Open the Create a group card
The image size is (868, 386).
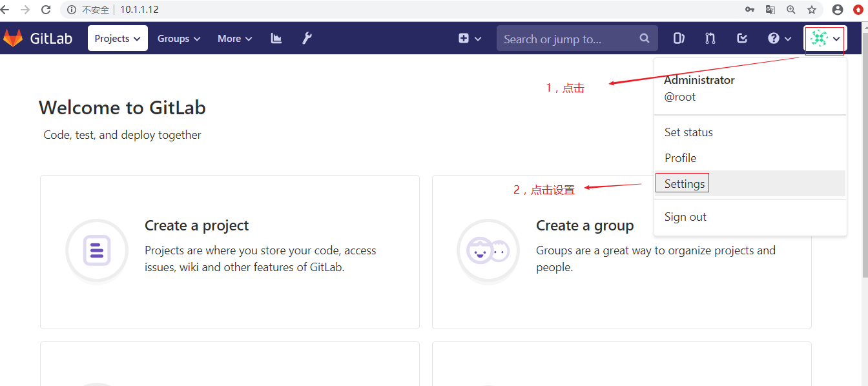click(621, 252)
